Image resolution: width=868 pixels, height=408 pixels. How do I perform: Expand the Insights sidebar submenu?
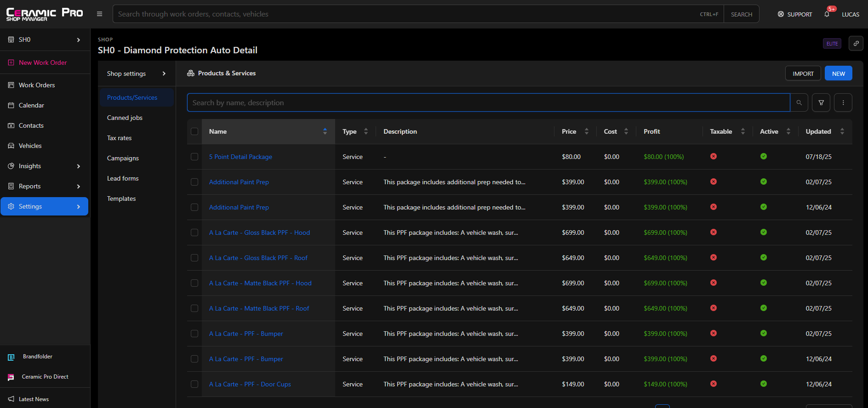pos(78,166)
